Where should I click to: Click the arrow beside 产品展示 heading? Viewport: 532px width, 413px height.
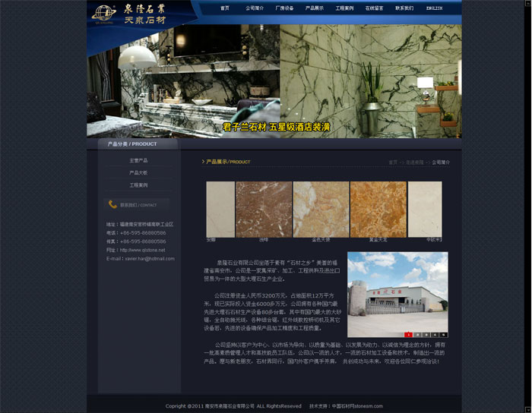(x=203, y=162)
